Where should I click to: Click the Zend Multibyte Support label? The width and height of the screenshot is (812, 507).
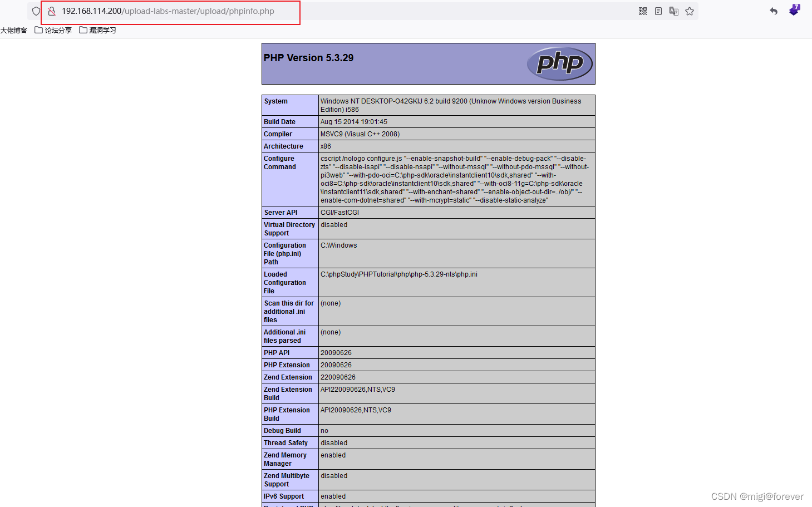tap(287, 480)
